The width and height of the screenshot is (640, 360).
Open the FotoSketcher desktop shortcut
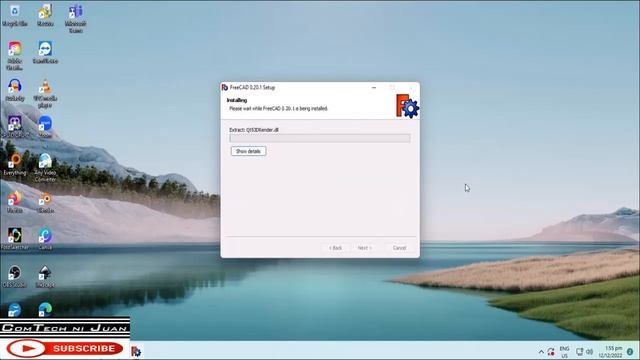click(x=15, y=239)
